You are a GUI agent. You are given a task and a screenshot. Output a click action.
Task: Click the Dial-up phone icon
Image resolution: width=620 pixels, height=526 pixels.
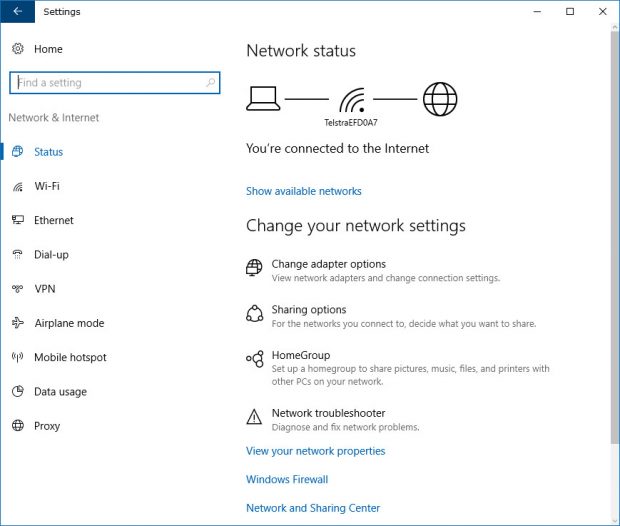pos(18,254)
